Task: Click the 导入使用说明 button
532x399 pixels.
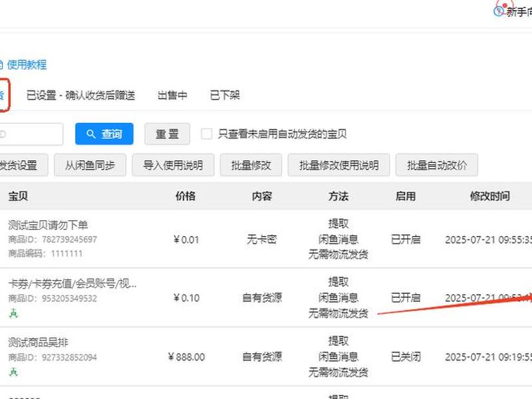Action: click(173, 165)
